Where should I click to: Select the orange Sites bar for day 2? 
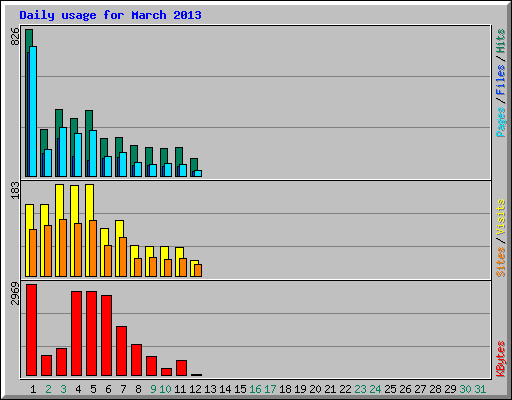(48, 251)
